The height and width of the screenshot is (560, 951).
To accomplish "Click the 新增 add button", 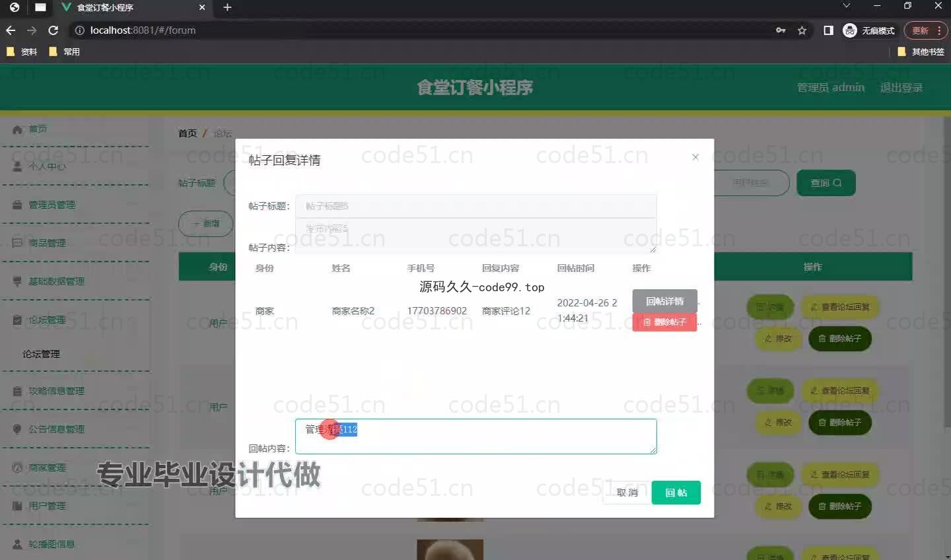I will pyautogui.click(x=206, y=224).
